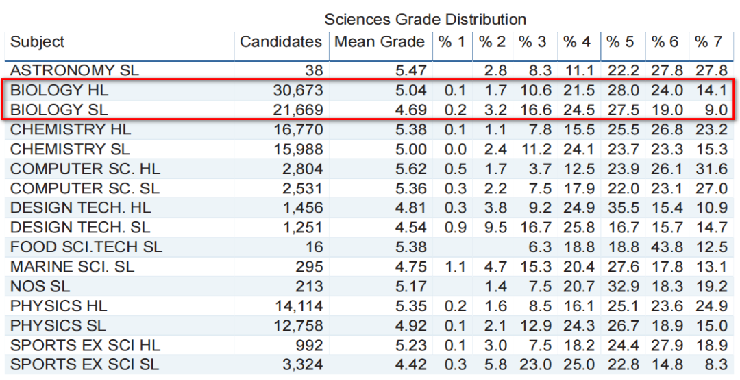Select the SPORTS EX SCI SL row
The height and width of the screenshot is (380, 740).
[x=370, y=365]
